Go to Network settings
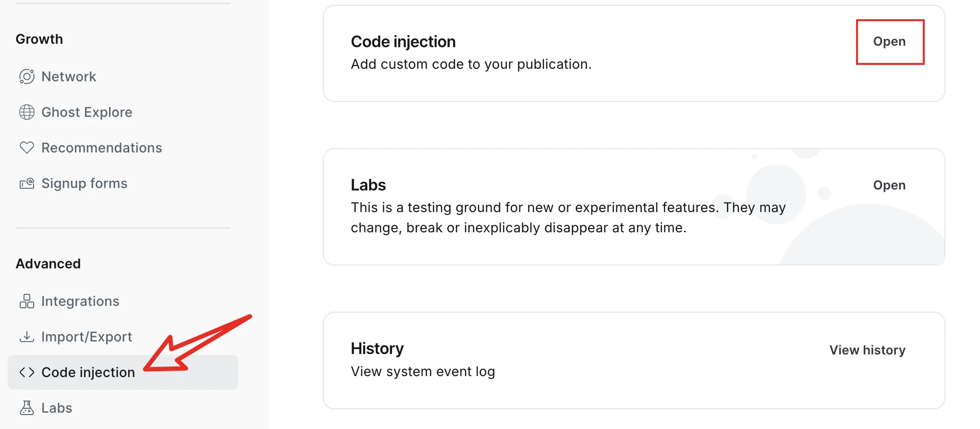The image size is (980, 429). tap(69, 76)
